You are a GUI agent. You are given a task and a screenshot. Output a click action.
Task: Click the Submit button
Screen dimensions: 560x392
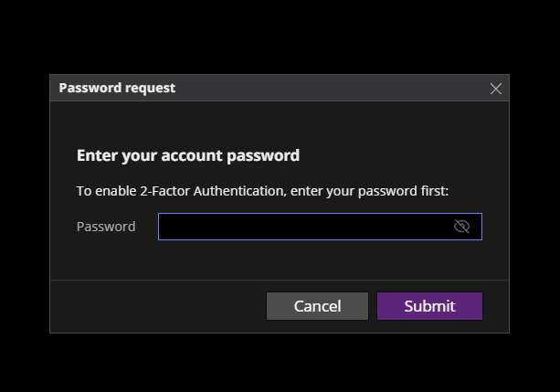click(429, 306)
